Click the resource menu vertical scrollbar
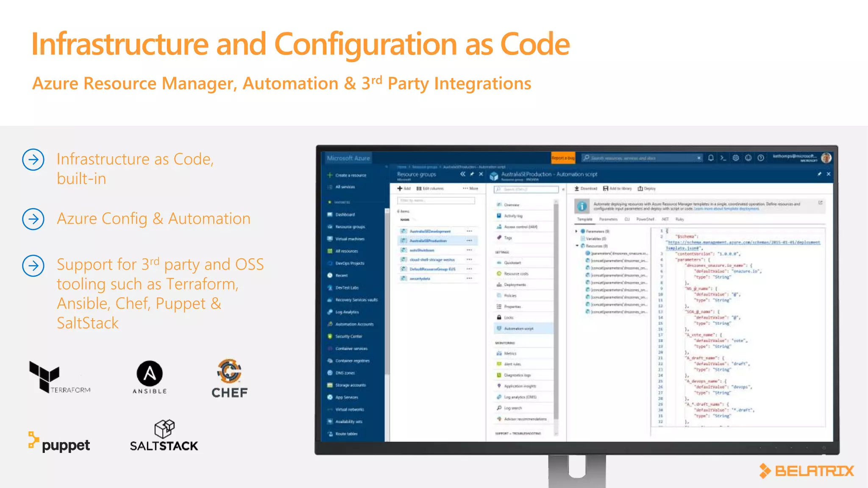868x488 pixels. pyautogui.click(x=556, y=311)
